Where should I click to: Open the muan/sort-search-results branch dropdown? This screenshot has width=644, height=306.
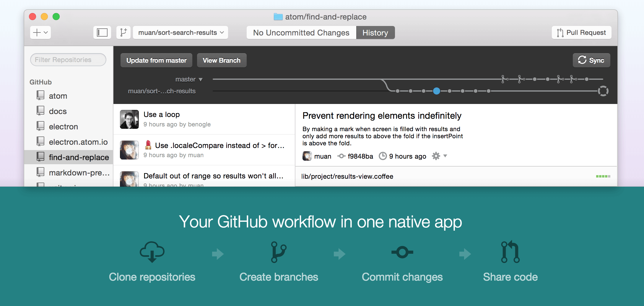click(x=180, y=32)
